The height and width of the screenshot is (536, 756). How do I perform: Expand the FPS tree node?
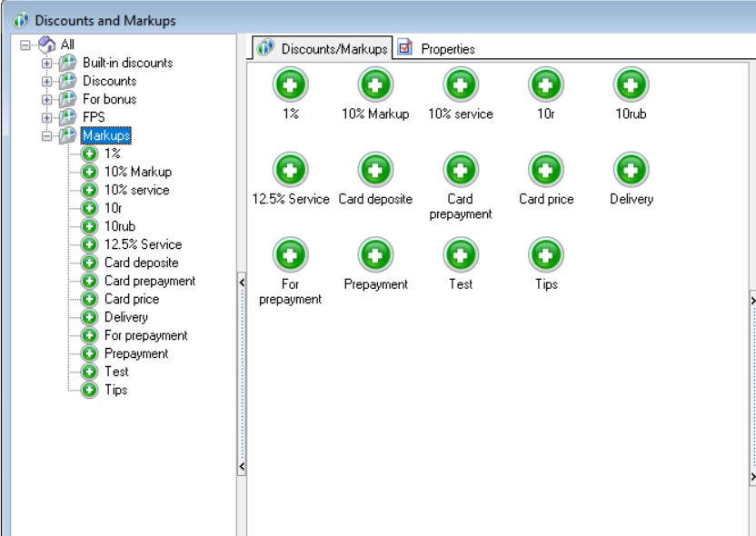coord(47,118)
